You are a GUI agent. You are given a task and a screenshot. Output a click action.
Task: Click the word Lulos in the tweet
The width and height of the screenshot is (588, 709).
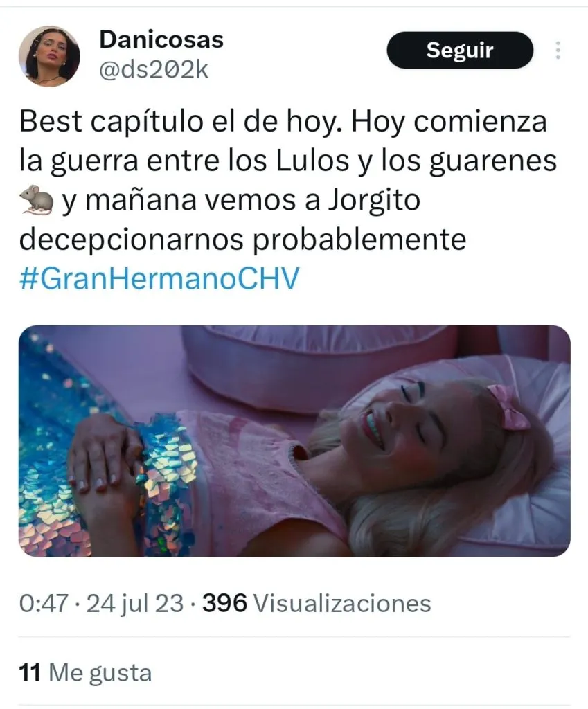[x=312, y=161]
